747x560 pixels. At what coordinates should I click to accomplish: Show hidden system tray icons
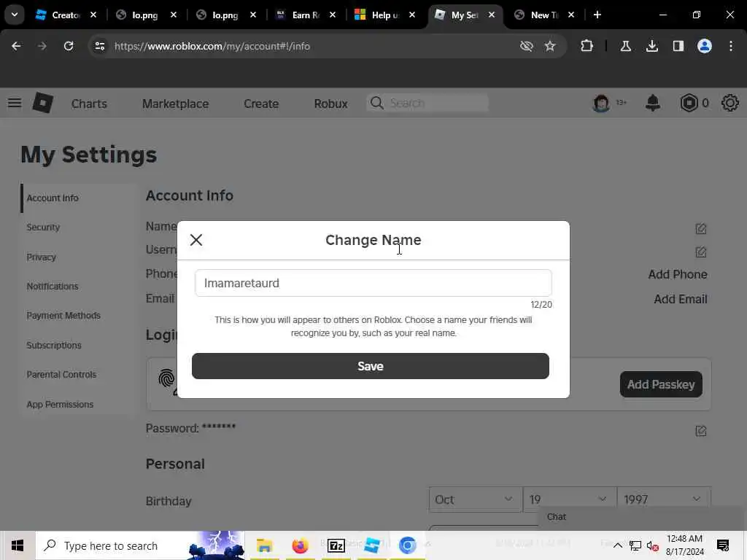pos(617,545)
